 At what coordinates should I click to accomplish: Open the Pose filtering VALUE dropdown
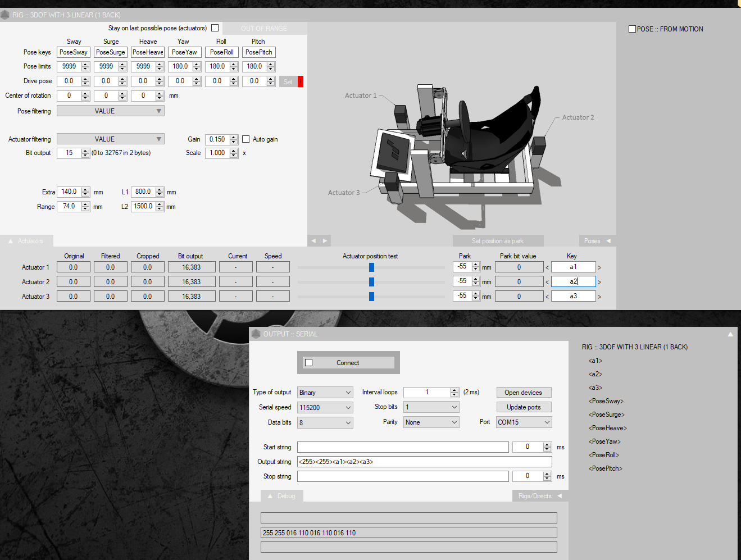[111, 111]
